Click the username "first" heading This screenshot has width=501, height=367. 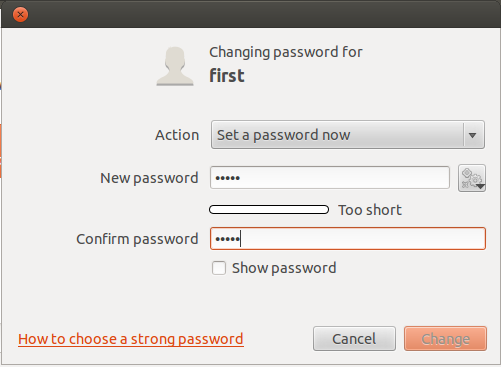(227, 76)
